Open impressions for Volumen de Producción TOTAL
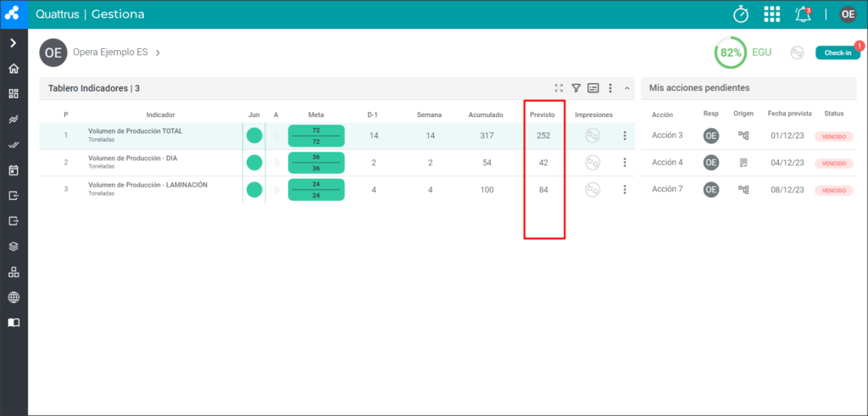Viewport: 868px width, 416px height. pyautogui.click(x=593, y=136)
